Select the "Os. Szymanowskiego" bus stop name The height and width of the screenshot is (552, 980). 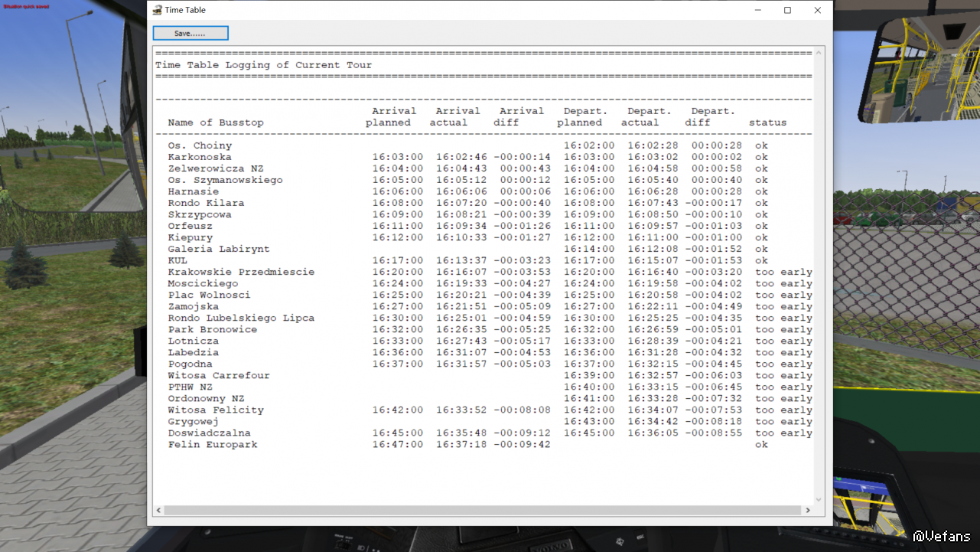click(226, 180)
